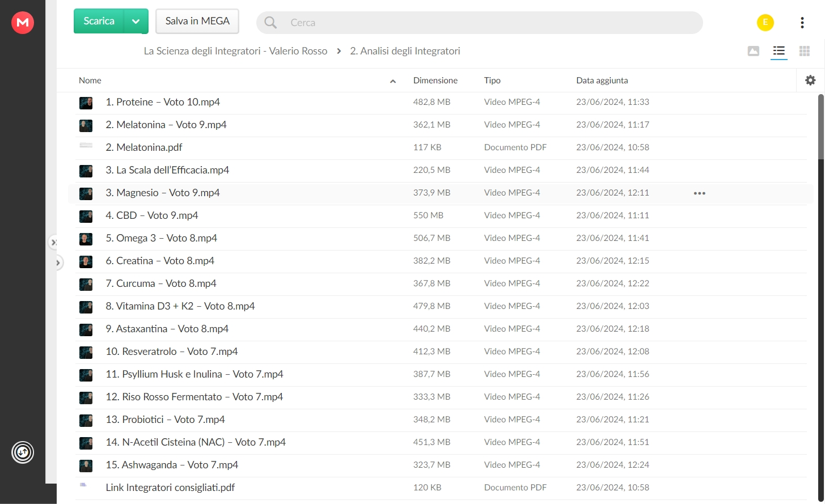Open the MEGA logo home icon
825x504 pixels.
23,23
